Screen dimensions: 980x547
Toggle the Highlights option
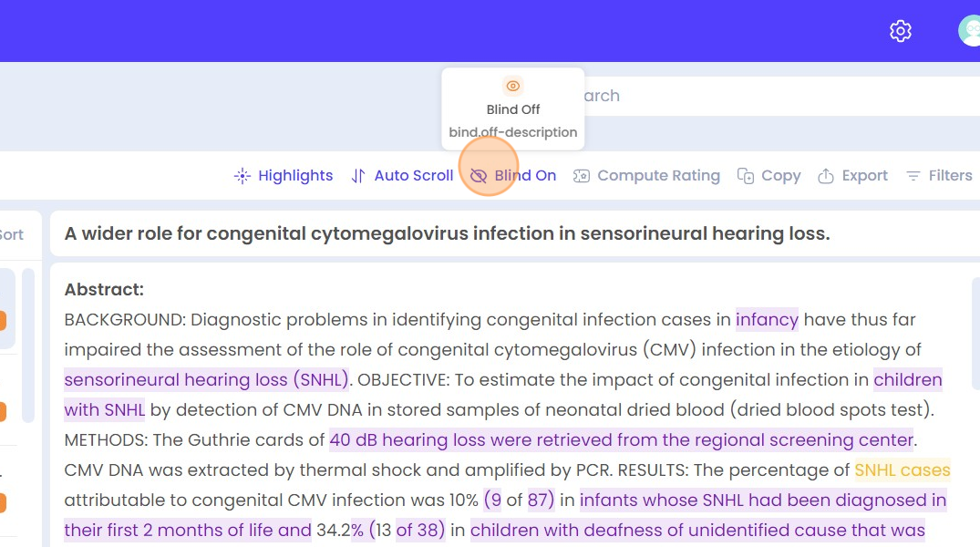(x=295, y=176)
